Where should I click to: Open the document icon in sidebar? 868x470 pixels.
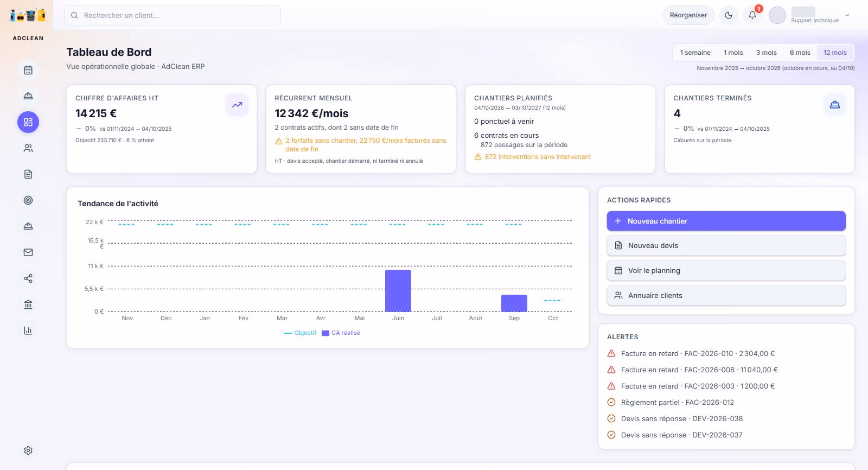tap(28, 174)
